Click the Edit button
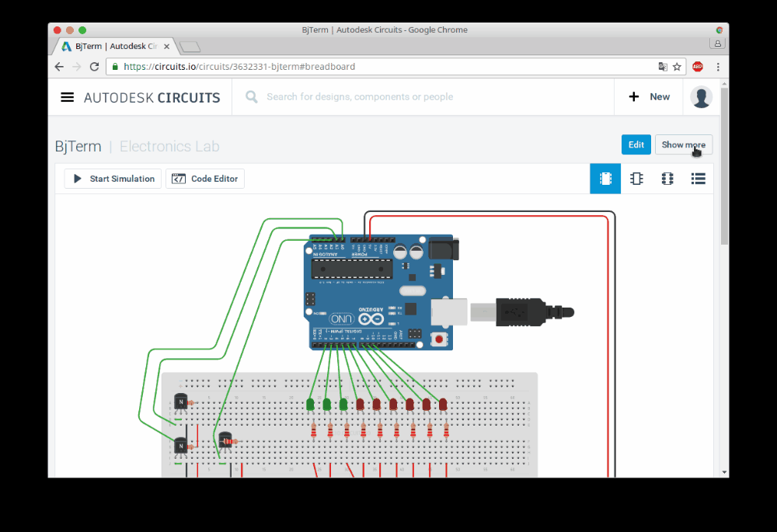This screenshot has width=777, height=532. [x=636, y=144]
